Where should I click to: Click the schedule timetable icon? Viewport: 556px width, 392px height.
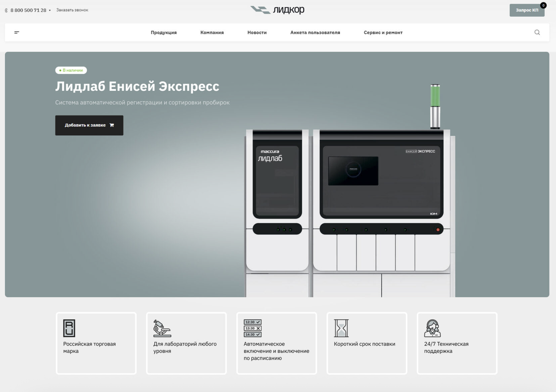252,328
